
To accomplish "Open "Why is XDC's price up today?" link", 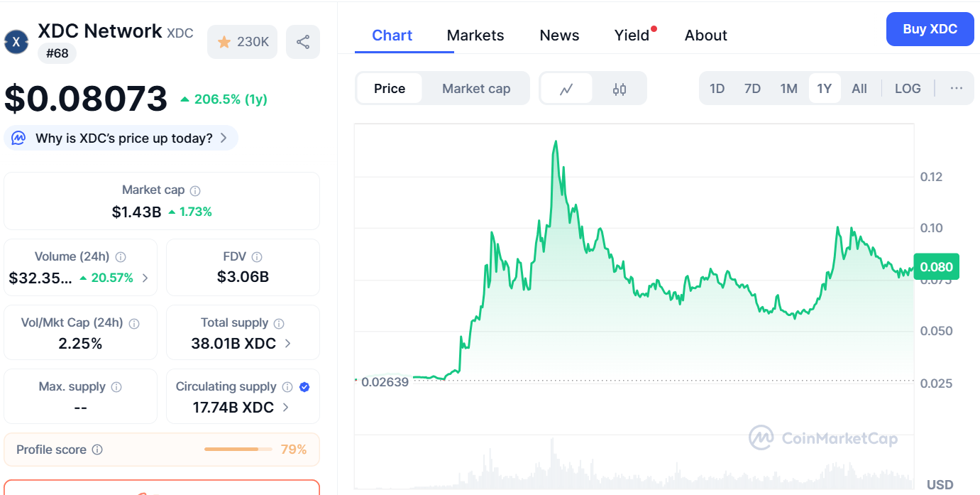I will pyautogui.click(x=121, y=138).
